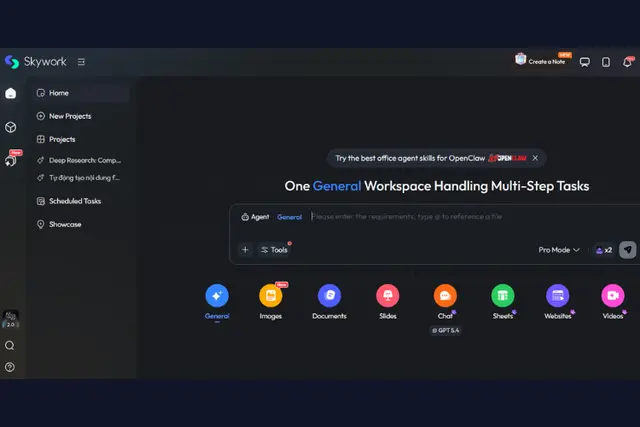
Task: Open the 2.0 avatar thumbnail in left rail
Action: pyautogui.click(x=11, y=319)
